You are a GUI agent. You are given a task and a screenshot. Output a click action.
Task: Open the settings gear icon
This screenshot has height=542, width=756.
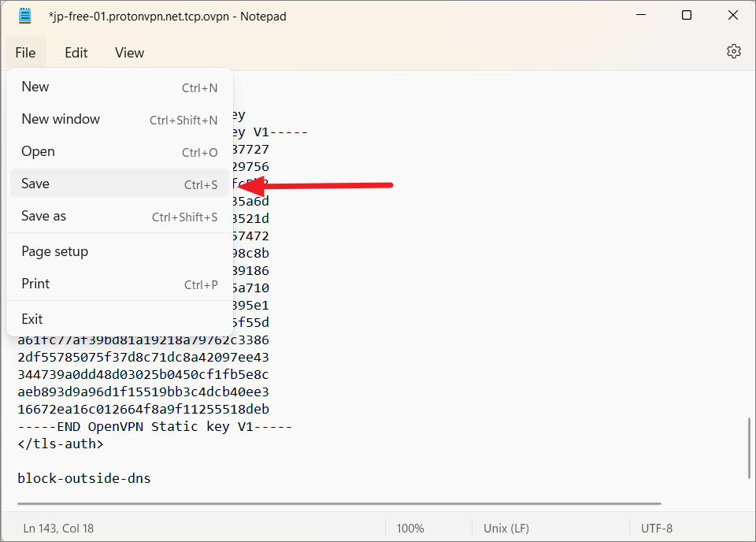(733, 52)
